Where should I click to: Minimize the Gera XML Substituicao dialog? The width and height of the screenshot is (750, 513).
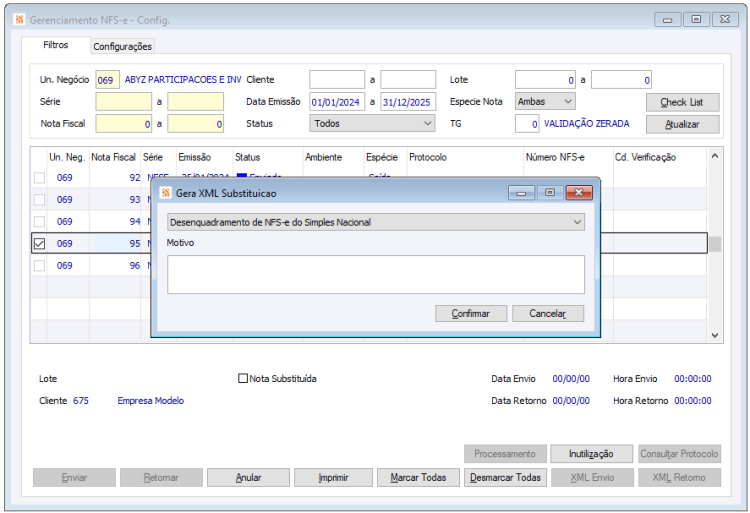pyautogui.click(x=521, y=193)
